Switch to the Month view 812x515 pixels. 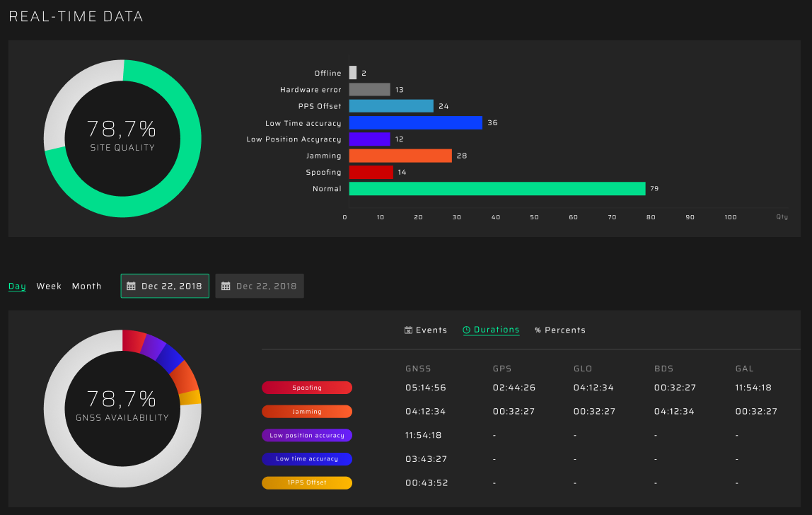tap(86, 287)
